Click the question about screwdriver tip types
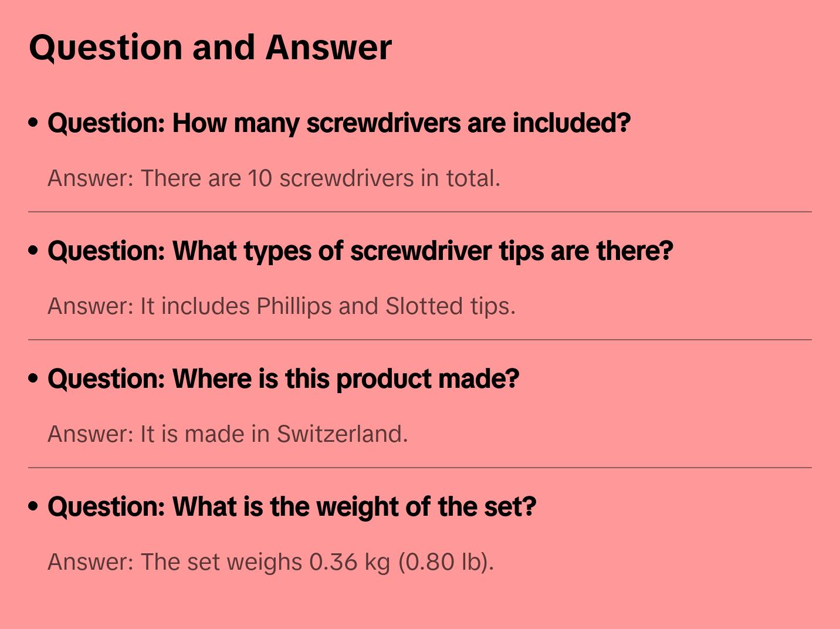 [x=360, y=251]
